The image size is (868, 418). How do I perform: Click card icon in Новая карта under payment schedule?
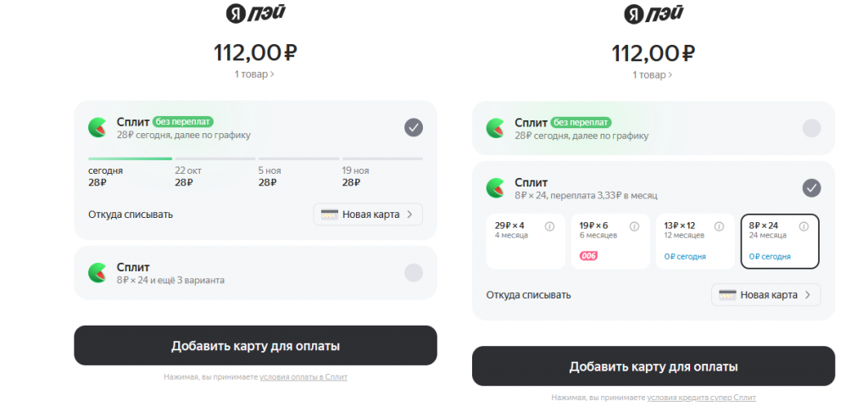[330, 215]
